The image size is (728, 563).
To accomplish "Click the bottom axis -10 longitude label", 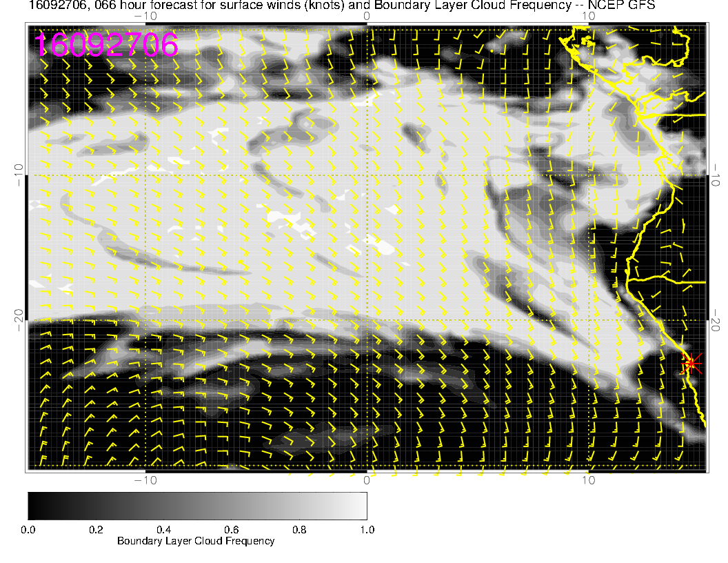I will 144,480.
